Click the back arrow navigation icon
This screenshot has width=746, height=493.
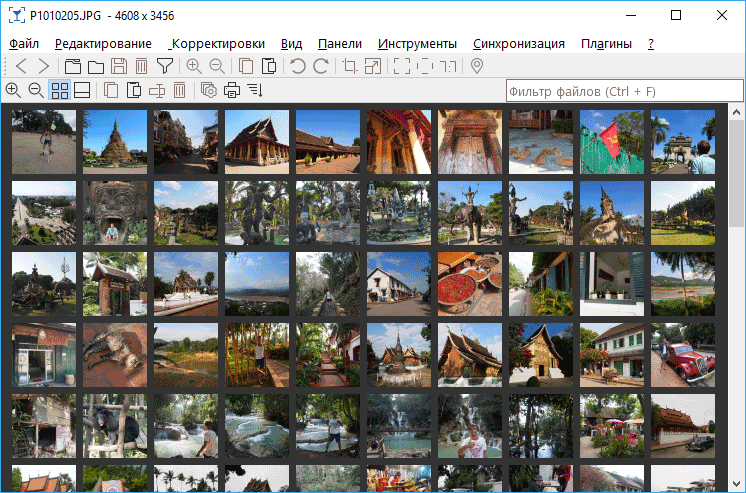(x=22, y=67)
